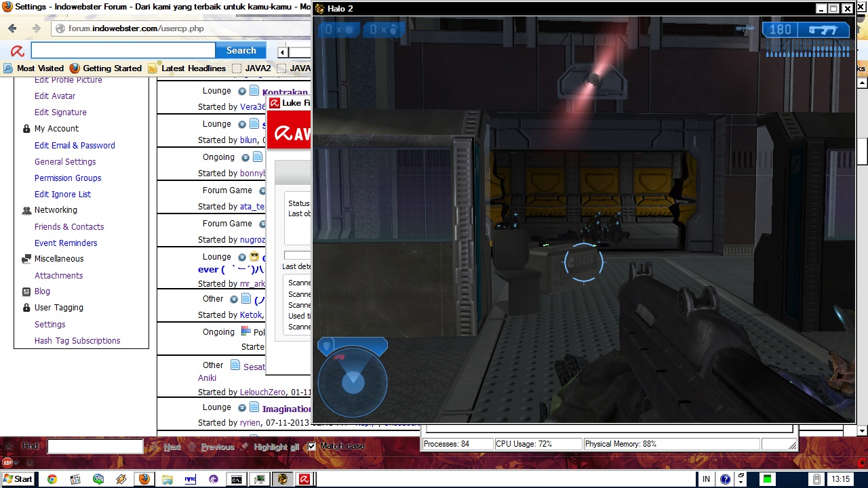Open the JAVA2 bookmark
This screenshot has width=868, height=488.
point(252,68)
